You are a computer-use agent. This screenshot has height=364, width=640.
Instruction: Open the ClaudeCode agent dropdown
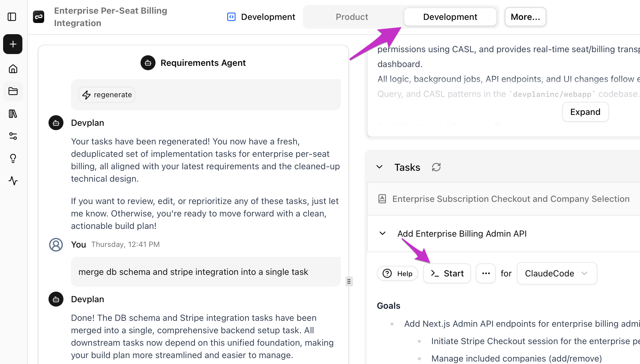pos(557,273)
